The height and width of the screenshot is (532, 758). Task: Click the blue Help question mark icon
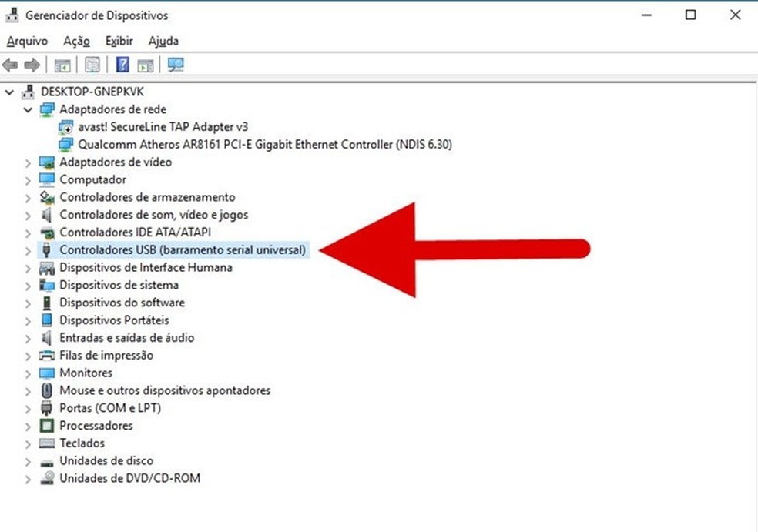click(x=122, y=64)
